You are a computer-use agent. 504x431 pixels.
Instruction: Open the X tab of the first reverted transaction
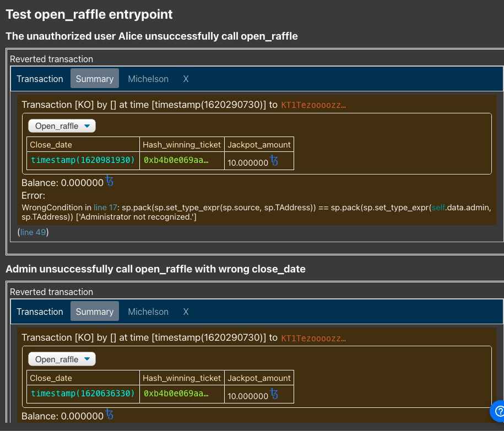tap(186, 79)
